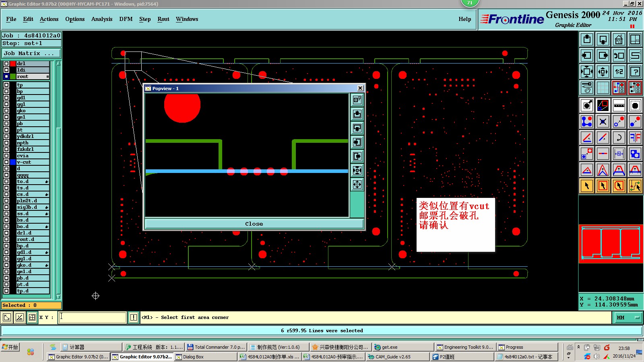This screenshot has width=644, height=362.
Task: Open the MM units dropdown
Action: pos(628,317)
